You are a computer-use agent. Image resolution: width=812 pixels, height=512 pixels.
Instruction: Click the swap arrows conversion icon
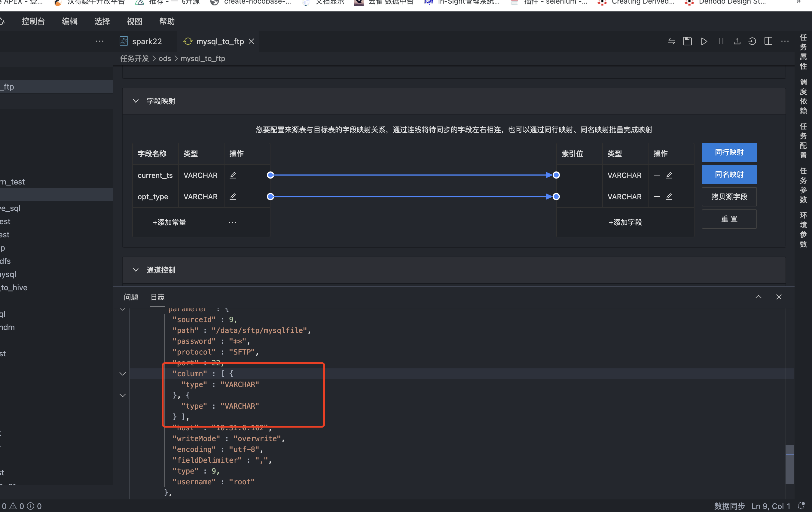pyautogui.click(x=671, y=41)
